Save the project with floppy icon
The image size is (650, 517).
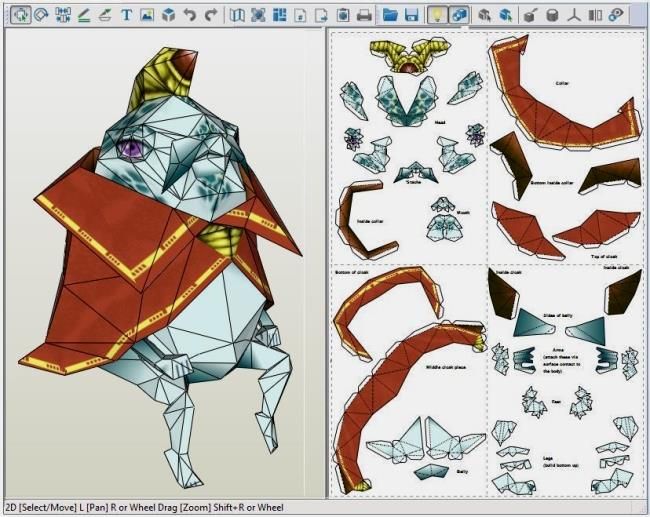[x=411, y=15]
